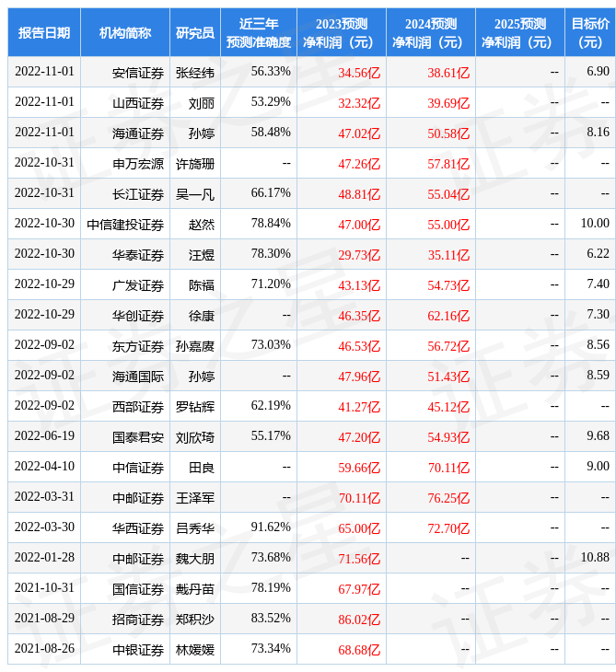616x672 pixels.
Task: Click the 报告日期 column header
Action: pos(43,32)
